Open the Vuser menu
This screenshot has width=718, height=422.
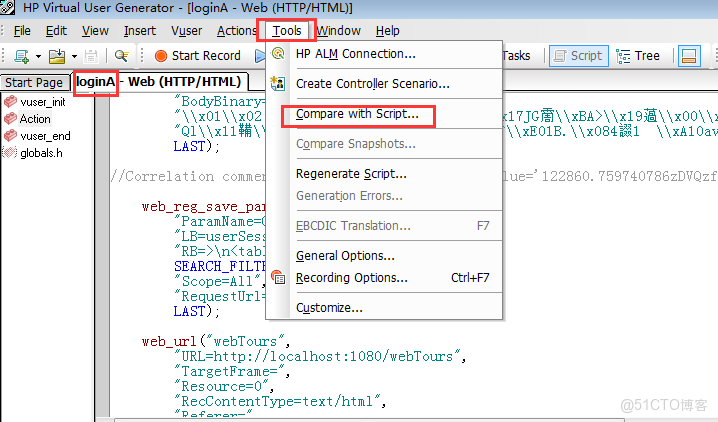coord(186,31)
